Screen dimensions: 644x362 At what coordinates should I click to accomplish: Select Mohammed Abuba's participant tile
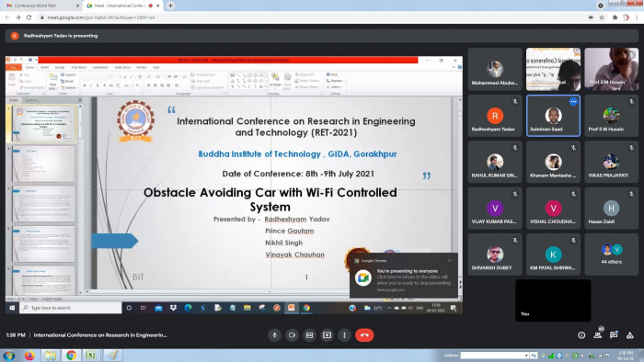[x=495, y=69]
